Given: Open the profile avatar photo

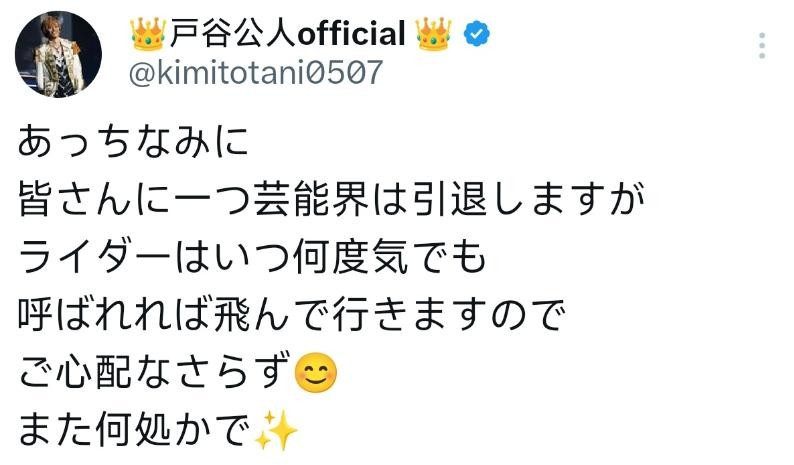Looking at the screenshot, I should pyautogui.click(x=58, y=53).
